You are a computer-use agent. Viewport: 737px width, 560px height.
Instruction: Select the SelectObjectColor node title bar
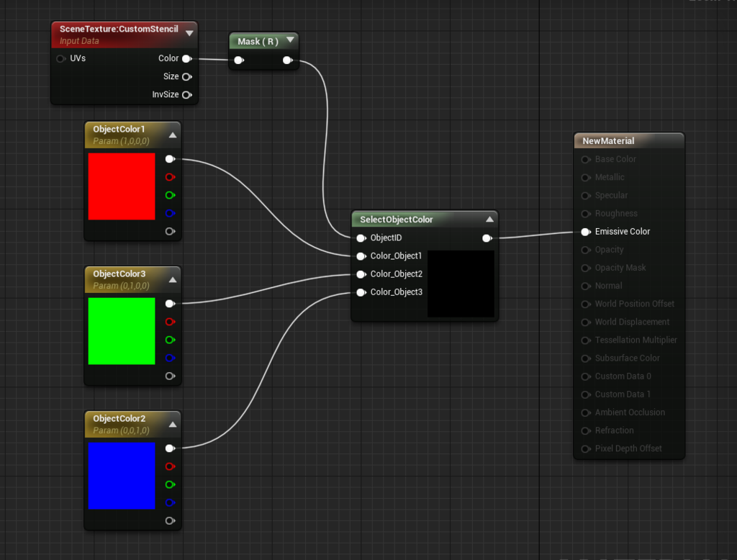pos(425,219)
